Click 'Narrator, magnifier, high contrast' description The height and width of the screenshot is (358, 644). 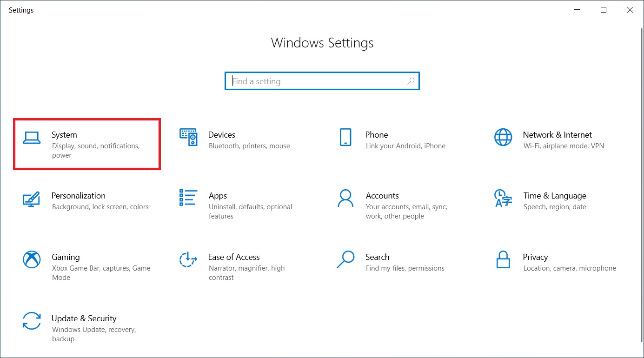[x=247, y=273]
